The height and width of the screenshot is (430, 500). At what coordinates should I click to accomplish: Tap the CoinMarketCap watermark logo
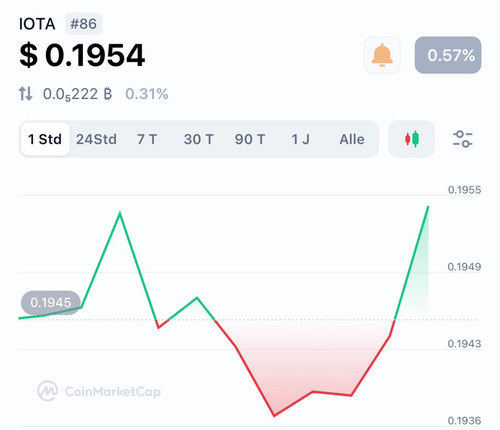click(x=99, y=391)
